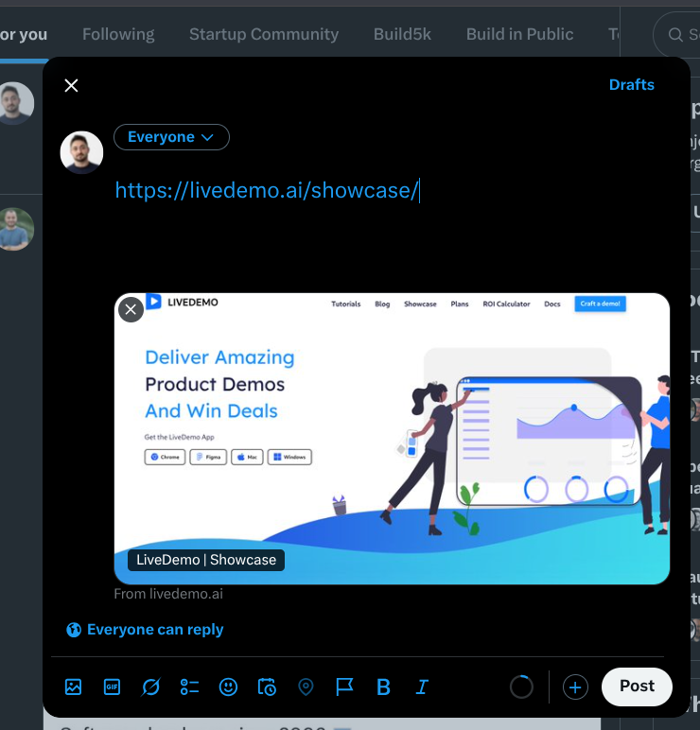Add another post with plus button
The height and width of the screenshot is (730, 700).
click(x=575, y=687)
